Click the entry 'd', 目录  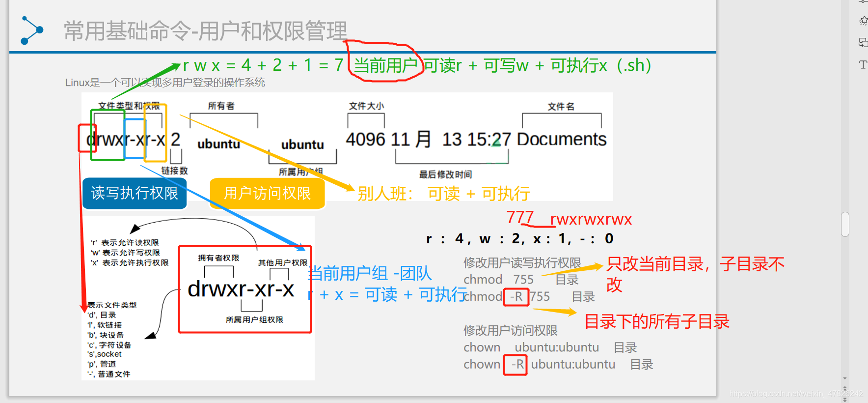tap(102, 315)
